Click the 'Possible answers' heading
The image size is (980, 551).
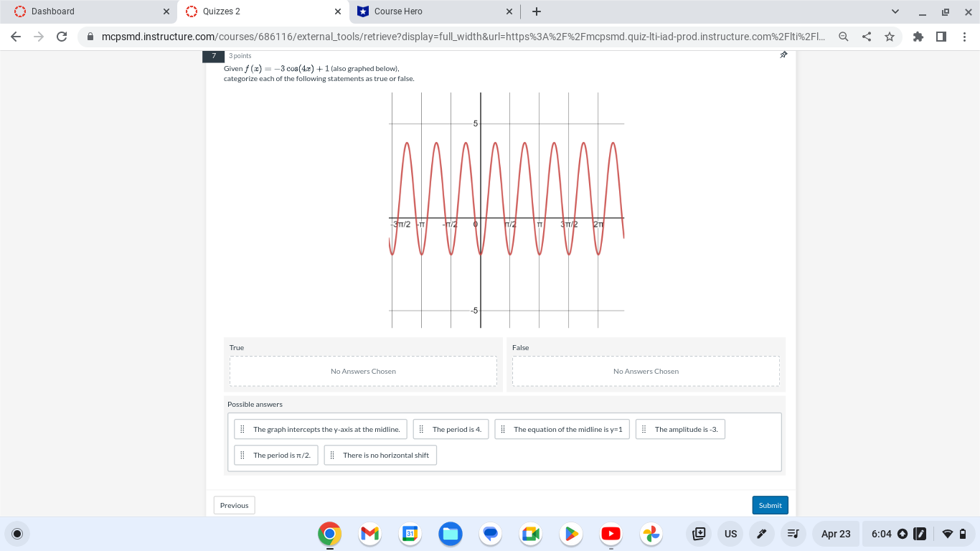(x=255, y=405)
